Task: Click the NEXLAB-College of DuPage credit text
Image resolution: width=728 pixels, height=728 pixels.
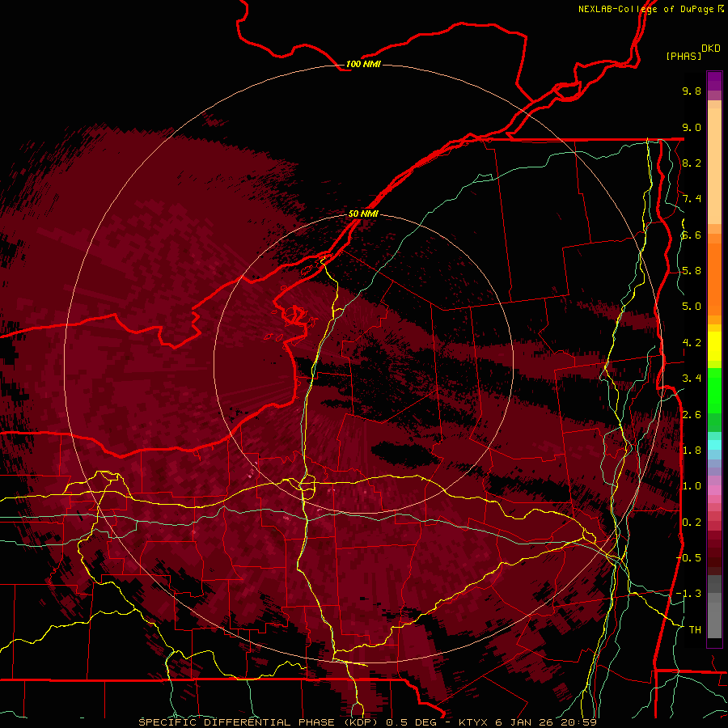Action: 645,9
